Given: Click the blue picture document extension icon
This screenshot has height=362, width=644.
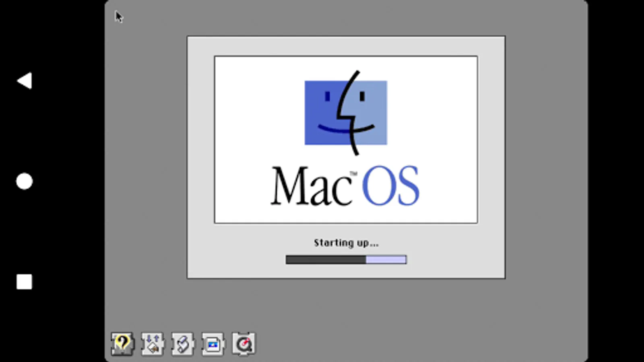Looking at the screenshot, I should [213, 344].
